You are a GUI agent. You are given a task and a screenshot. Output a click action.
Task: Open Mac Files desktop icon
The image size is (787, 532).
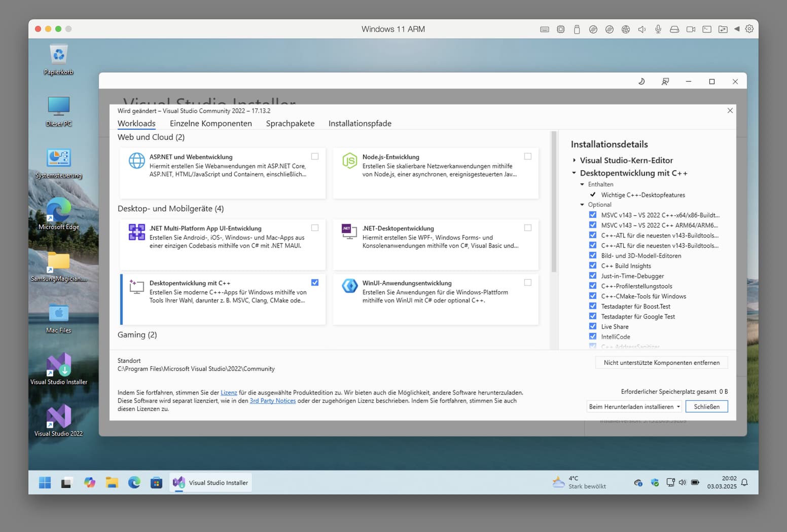point(59,319)
